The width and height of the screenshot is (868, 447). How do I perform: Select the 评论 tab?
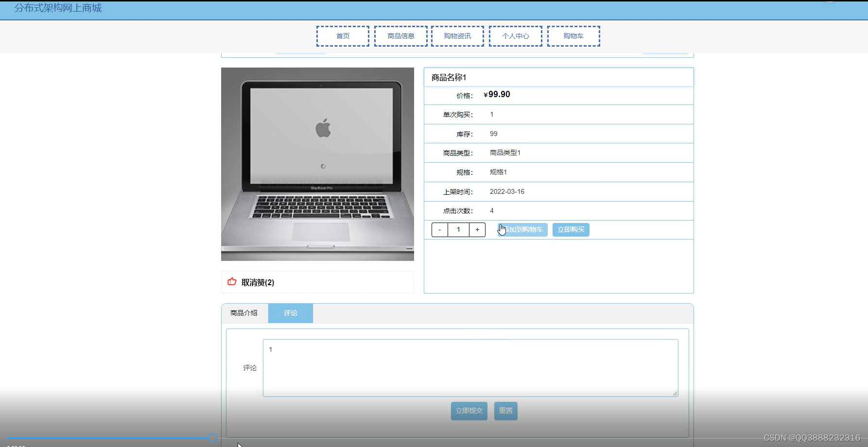coord(291,313)
